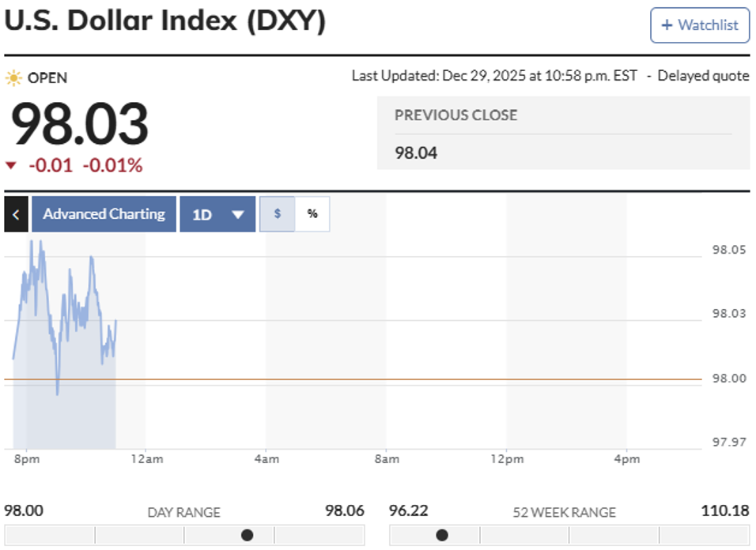Click the U.S. Dollar Index (DXY) title

pyautogui.click(x=164, y=21)
